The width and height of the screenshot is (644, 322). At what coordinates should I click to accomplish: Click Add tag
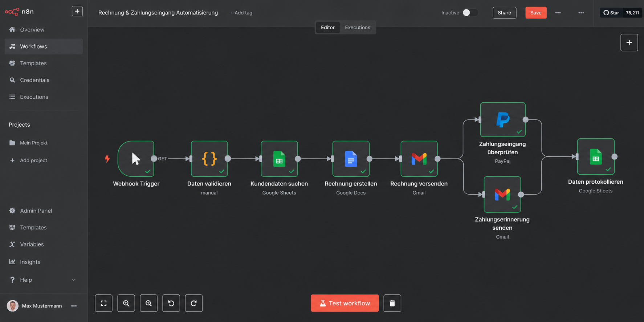pyautogui.click(x=241, y=13)
